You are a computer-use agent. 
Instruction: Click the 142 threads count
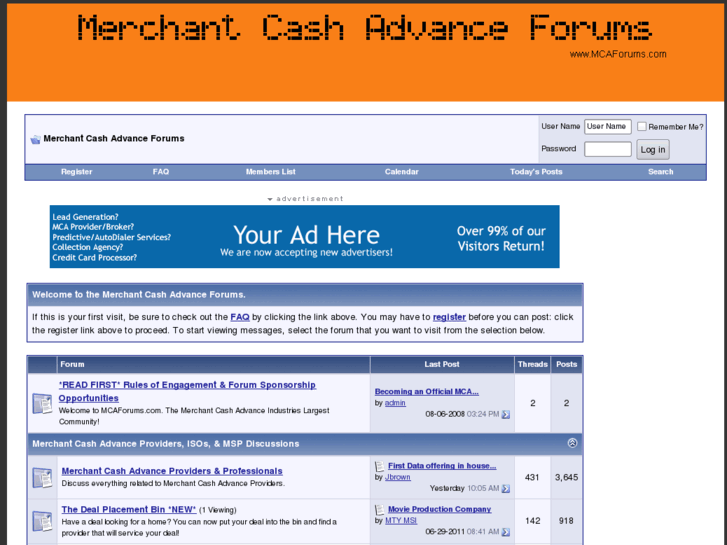point(532,521)
